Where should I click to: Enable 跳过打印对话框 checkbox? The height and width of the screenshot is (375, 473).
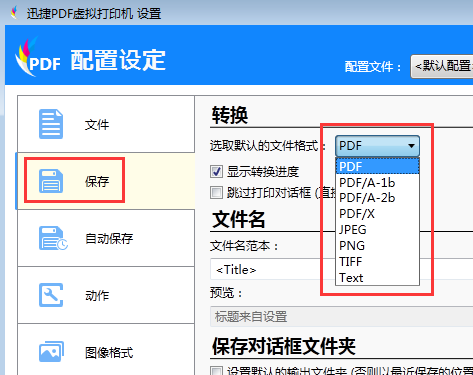click(216, 192)
